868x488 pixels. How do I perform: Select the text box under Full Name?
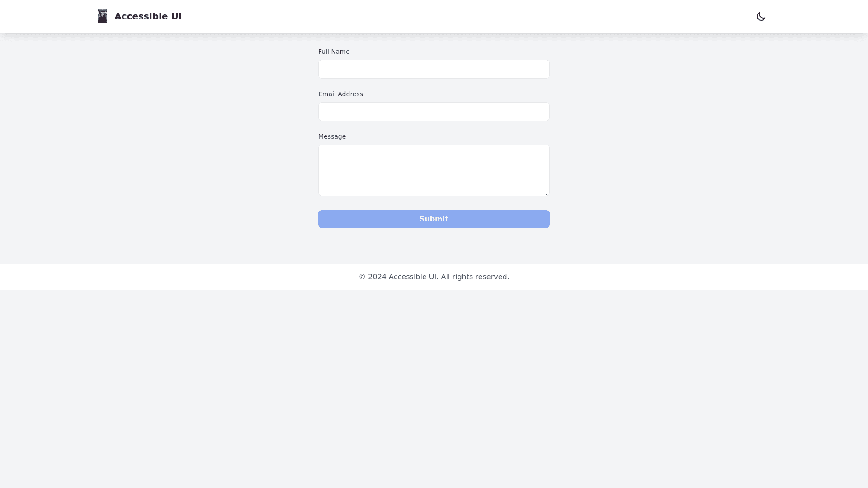pos(434,69)
